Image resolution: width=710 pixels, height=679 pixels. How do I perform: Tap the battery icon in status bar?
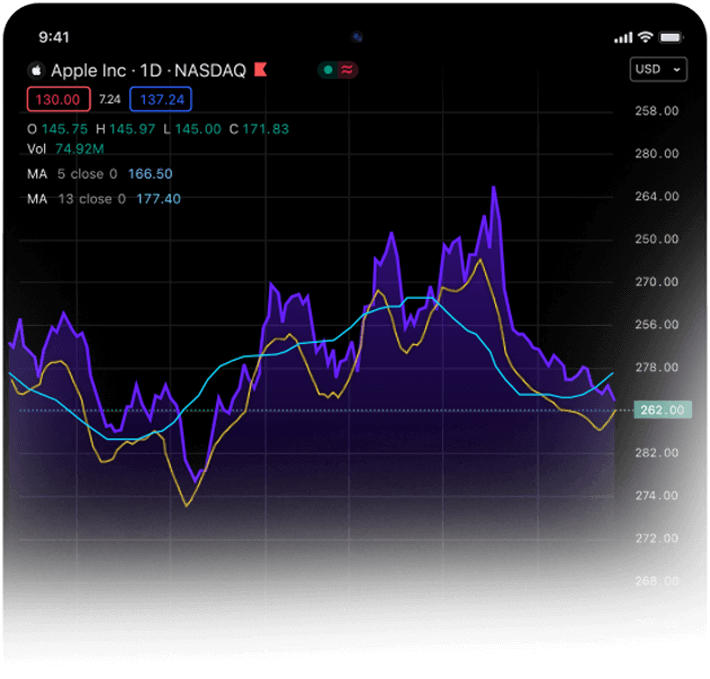(x=670, y=37)
